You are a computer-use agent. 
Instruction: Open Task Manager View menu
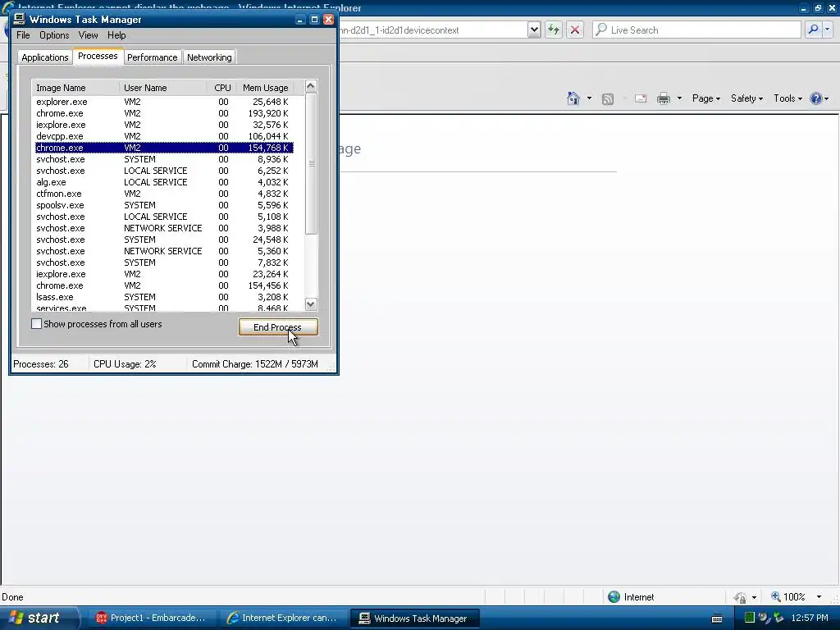(x=88, y=35)
